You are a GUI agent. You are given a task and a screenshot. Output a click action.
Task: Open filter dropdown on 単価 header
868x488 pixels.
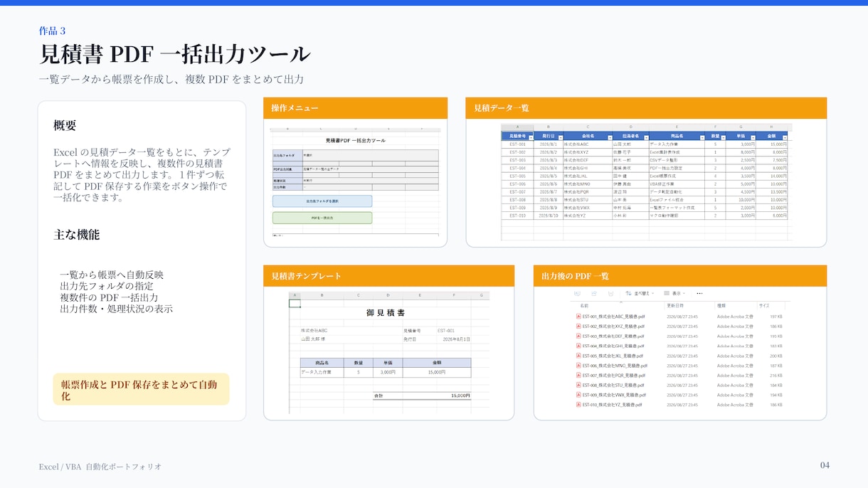(x=753, y=137)
